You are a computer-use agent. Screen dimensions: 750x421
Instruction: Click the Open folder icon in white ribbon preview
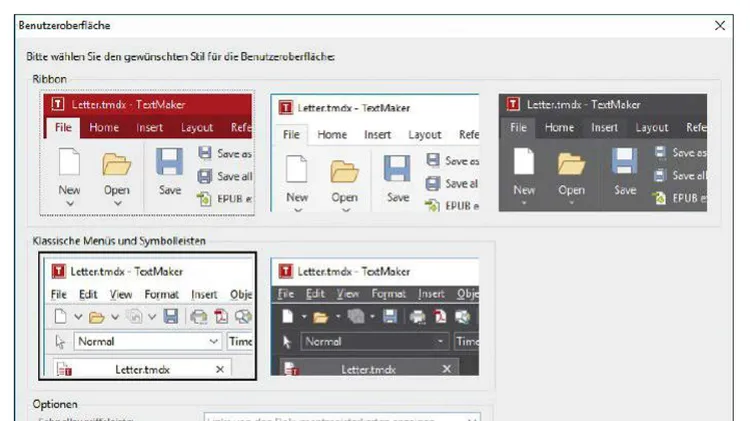tap(344, 171)
